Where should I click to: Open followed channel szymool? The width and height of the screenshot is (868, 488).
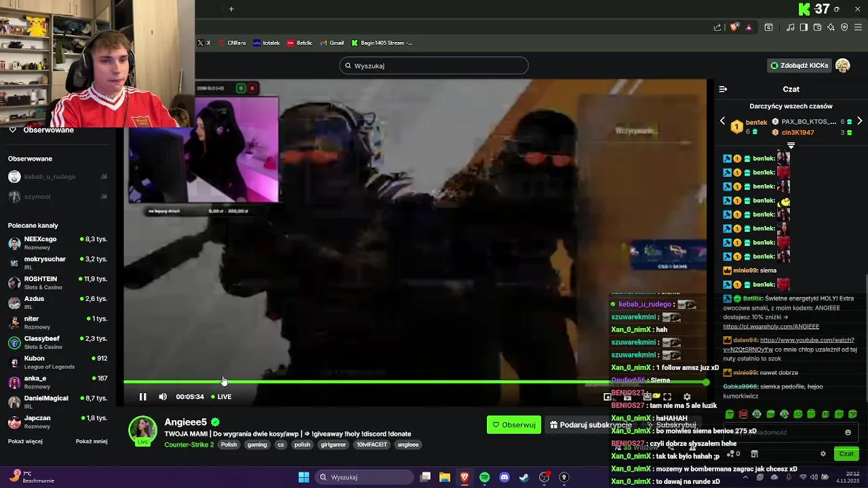coord(58,197)
